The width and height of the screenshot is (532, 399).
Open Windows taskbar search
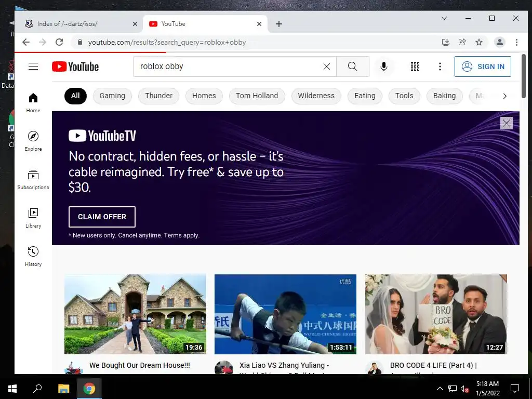(x=37, y=389)
